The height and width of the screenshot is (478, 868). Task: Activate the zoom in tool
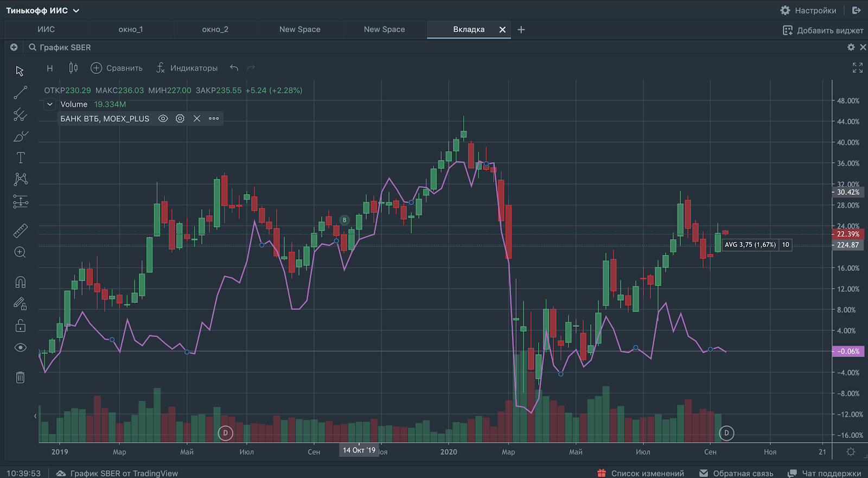click(20, 252)
